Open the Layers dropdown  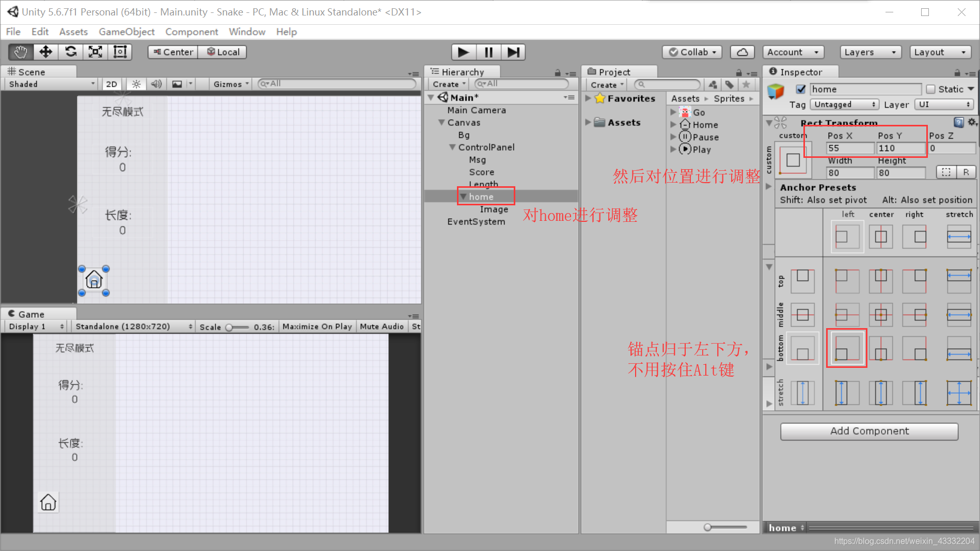[x=870, y=52]
